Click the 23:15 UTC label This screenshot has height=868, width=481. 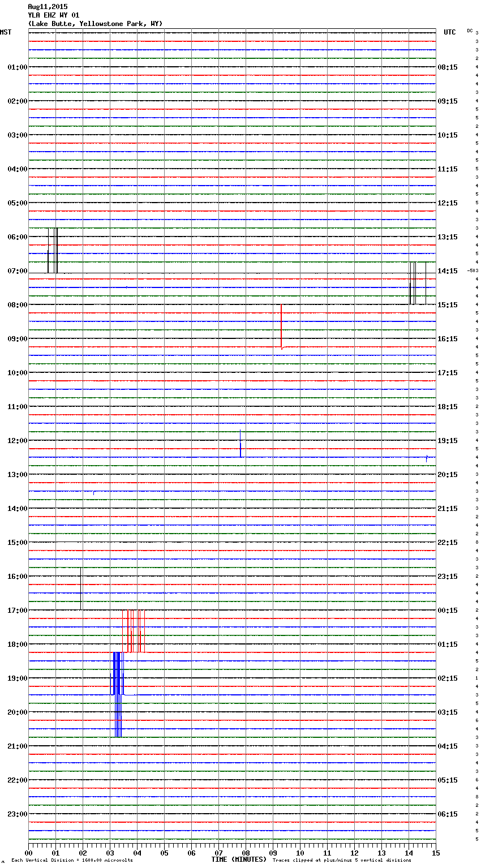[448, 577]
